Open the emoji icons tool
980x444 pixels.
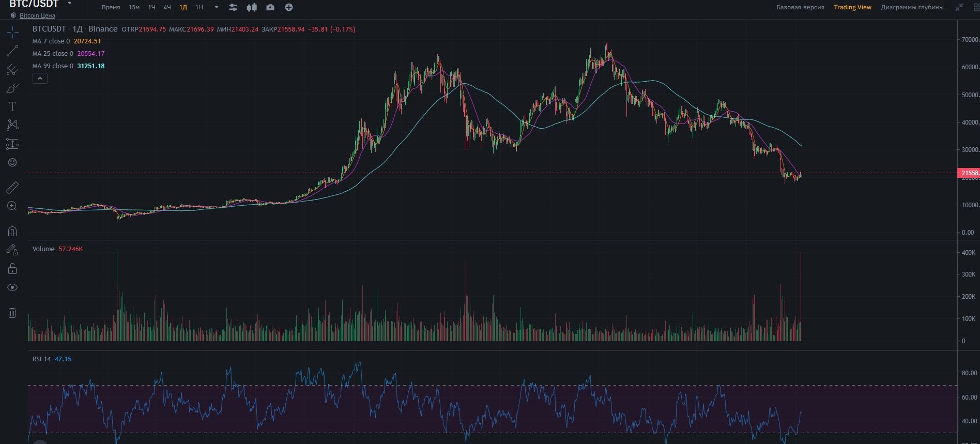(x=12, y=162)
